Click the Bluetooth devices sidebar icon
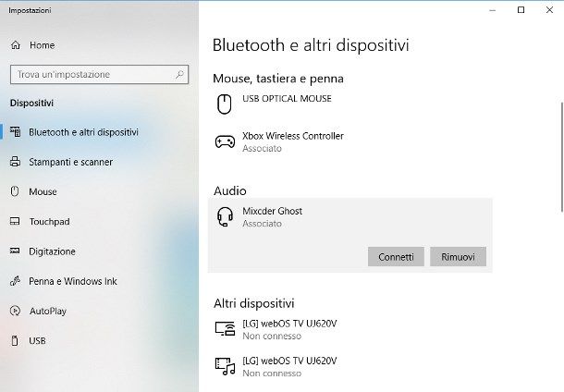The image size is (564, 392). tap(15, 132)
